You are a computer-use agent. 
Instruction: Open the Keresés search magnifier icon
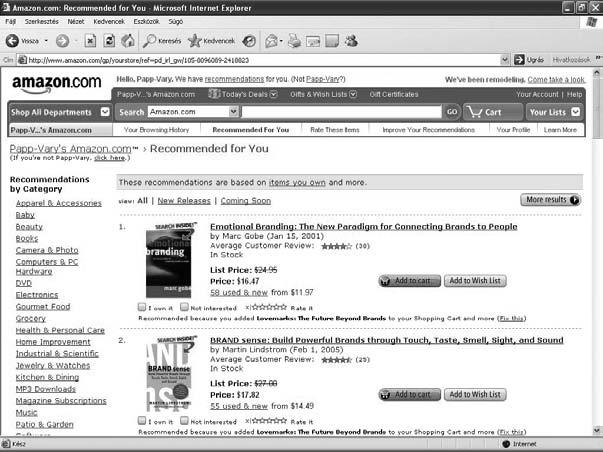point(149,40)
